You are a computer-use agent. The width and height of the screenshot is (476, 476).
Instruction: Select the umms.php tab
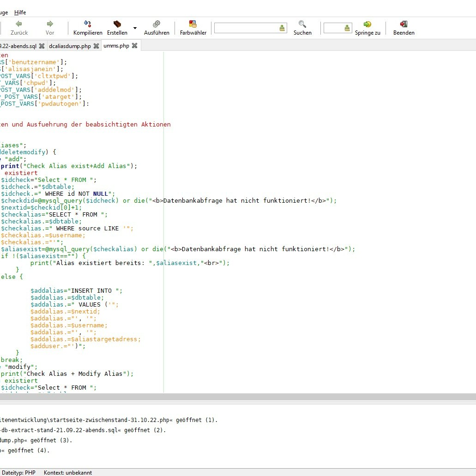(x=116, y=46)
